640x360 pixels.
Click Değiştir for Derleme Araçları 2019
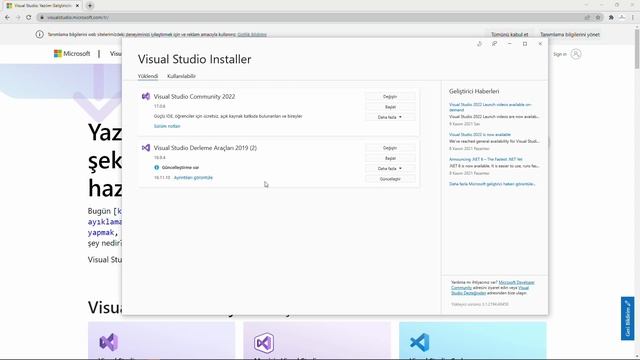coord(390,148)
